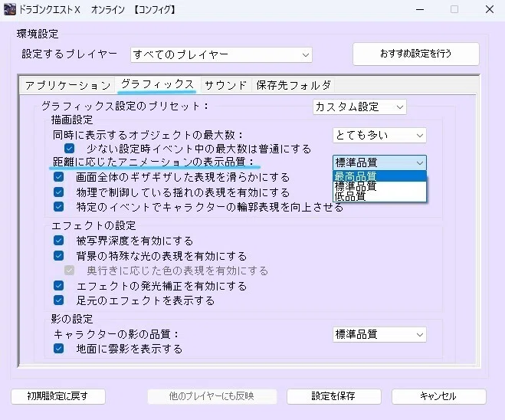Click the 同時に表示するオブジェクトの最大数 label

147,135
